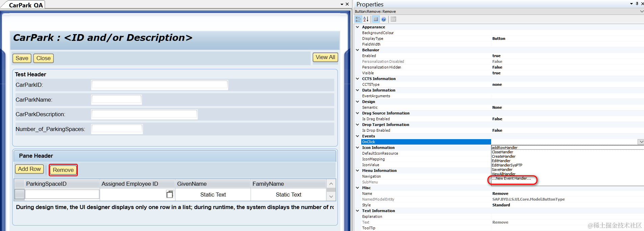Collapse the Design category
The image size is (644, 231).
358,102
